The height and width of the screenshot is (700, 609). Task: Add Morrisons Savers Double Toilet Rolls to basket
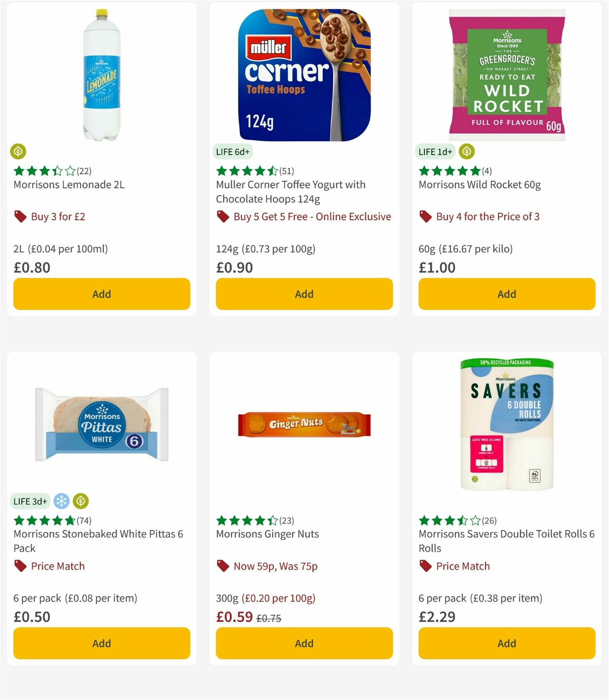coord(506,643)
